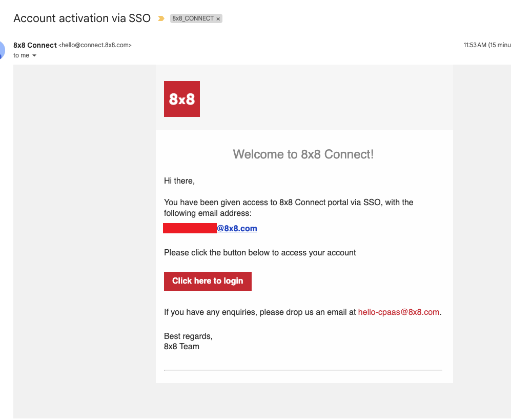Click the sender name 8x8 Connect

point(35,45)
